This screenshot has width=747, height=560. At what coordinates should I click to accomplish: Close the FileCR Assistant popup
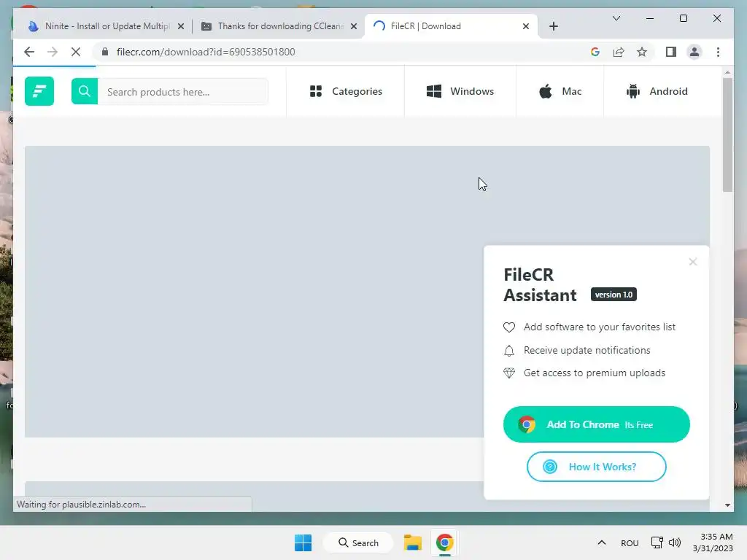[x=693, y=262]
